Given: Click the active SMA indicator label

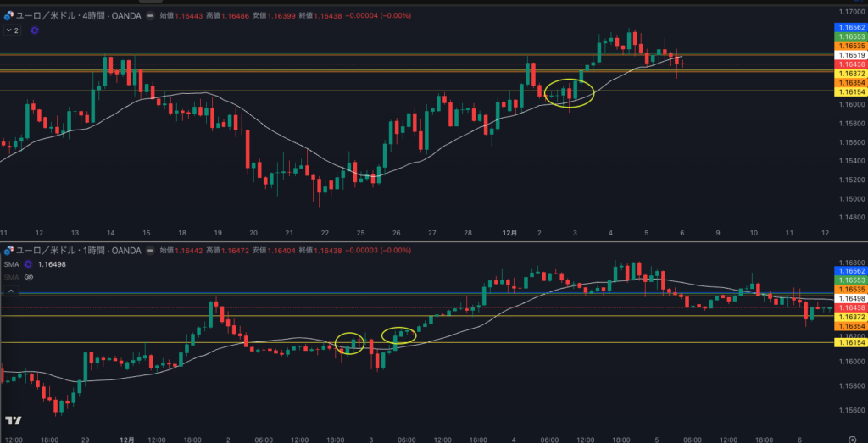Looking at the screenshot, I should [10, 264].
